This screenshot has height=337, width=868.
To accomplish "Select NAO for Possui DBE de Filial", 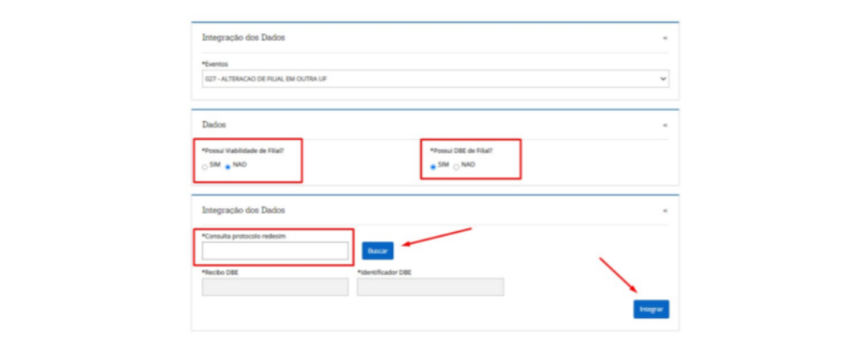I will pos(457,167).
